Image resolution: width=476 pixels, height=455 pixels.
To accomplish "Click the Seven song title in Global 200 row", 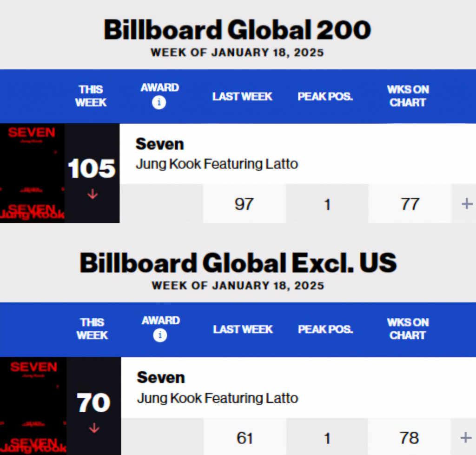I will coord(159,144).
